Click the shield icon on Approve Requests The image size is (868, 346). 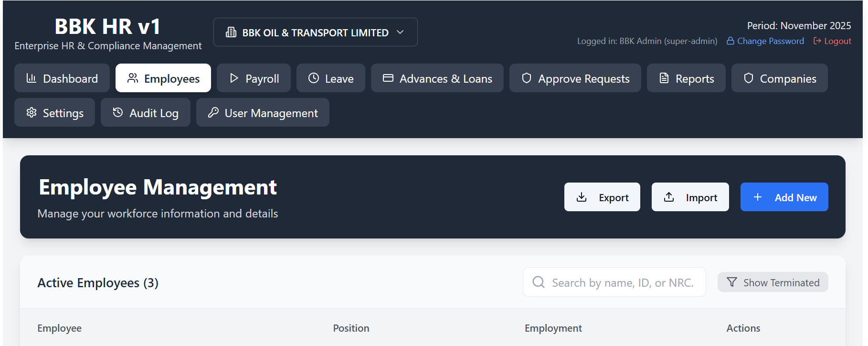tap(527, 78)
